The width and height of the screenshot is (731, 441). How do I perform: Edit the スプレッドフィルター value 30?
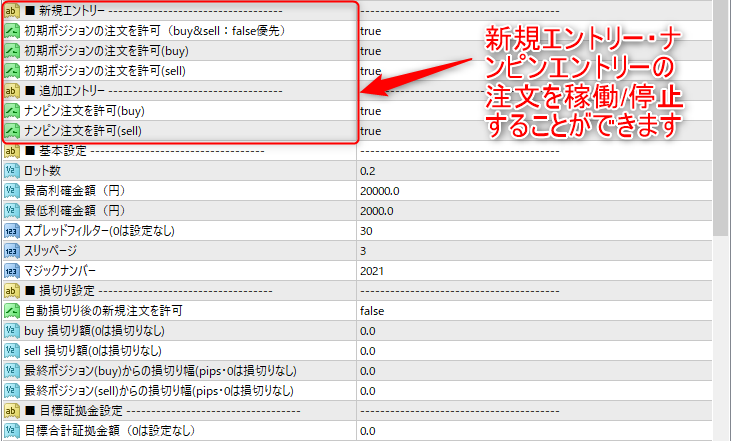[366, 231]
